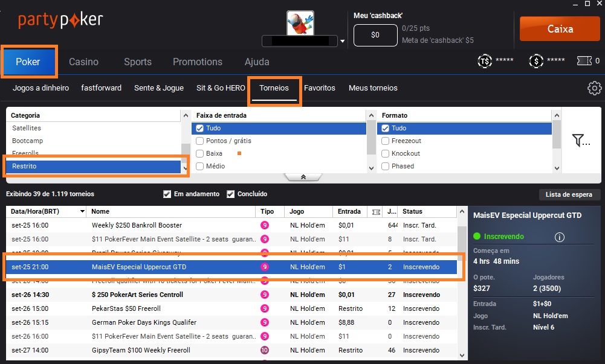605x364 pixels.
Task: Click 9-max icon on MaisEV Especial Uppercut row
Action: tap(265, 267)
